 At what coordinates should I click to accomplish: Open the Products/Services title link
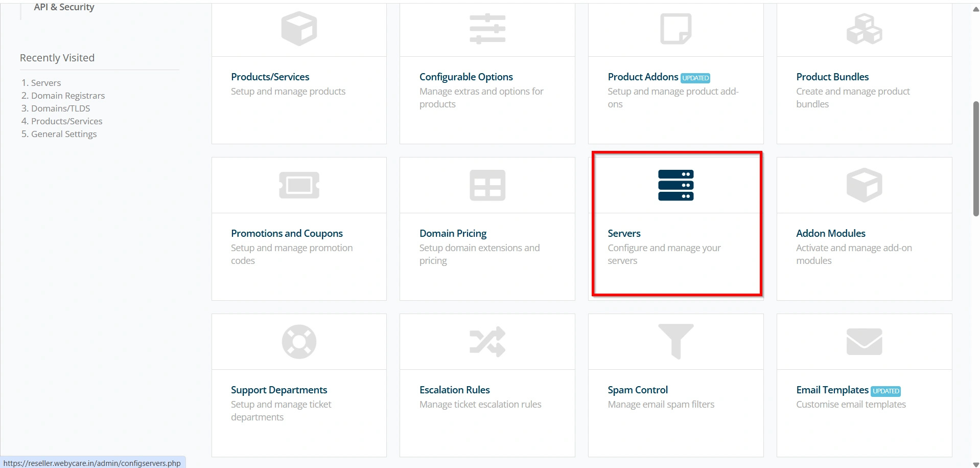270,77
